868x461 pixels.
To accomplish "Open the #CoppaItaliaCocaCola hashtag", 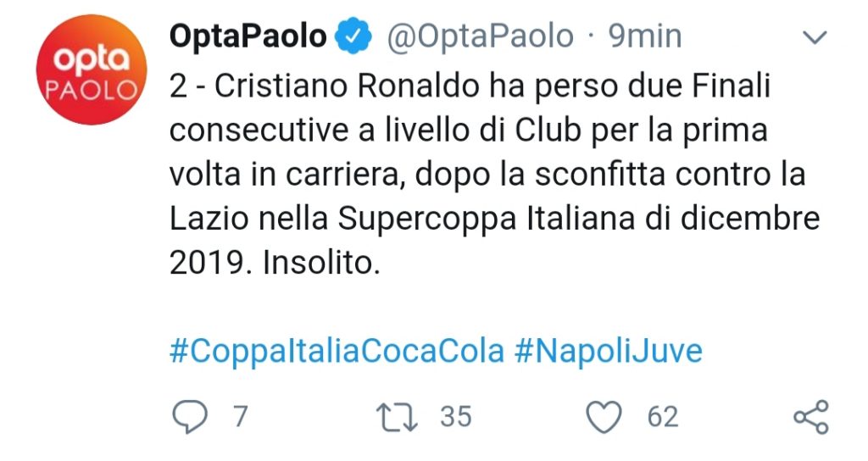I will pos(337,351).
